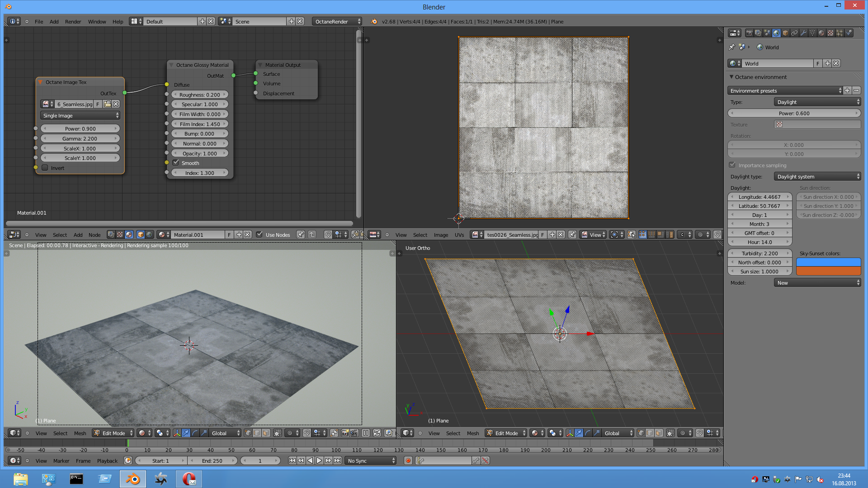
Task: Open the Texture properties checkerboard tab
Action: [x=830, y=33]
